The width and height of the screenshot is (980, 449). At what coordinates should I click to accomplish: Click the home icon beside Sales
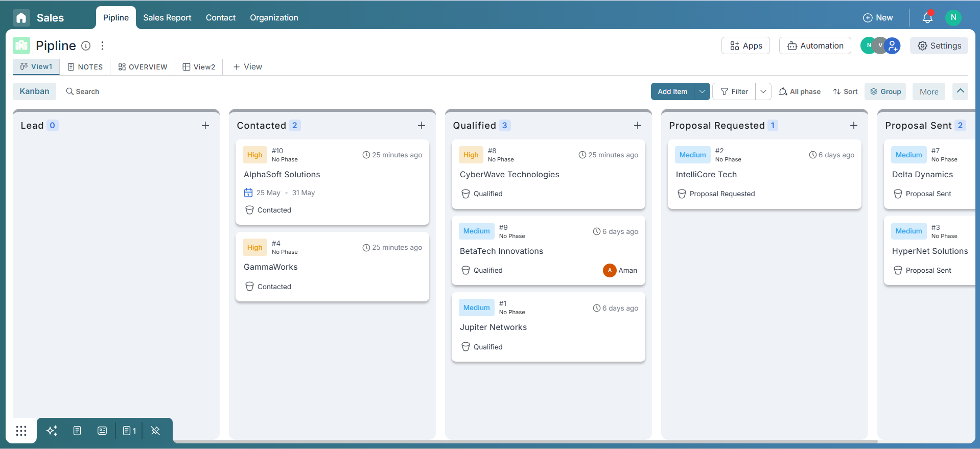click(x=21, y=18)
